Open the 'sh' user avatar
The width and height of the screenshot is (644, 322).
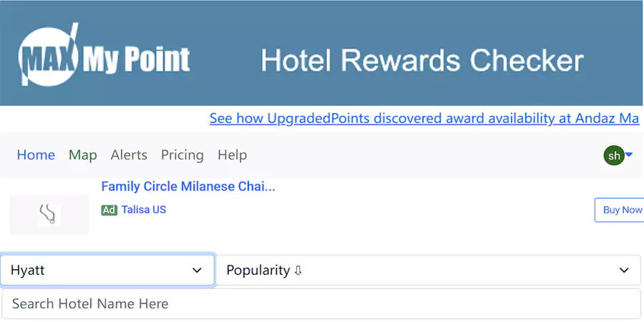click(x=613, y=155)
